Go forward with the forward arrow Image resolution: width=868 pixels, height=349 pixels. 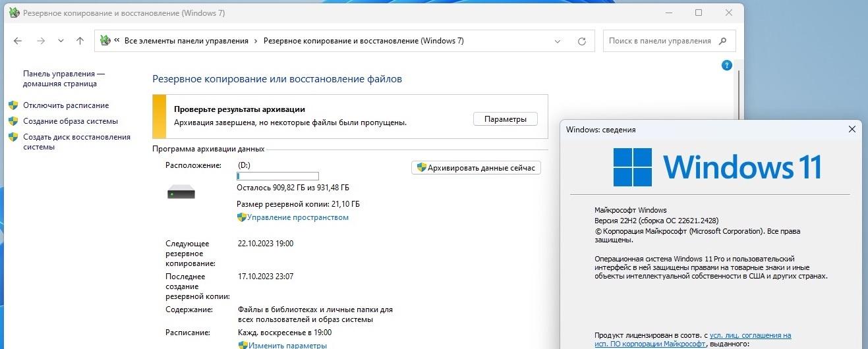pyautogui.click(x=41, y=41)
